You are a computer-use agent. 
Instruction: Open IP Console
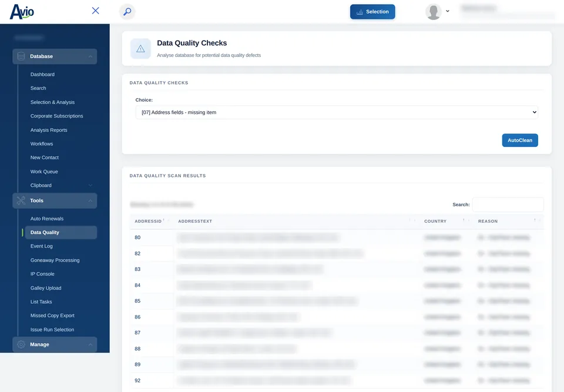42,274
